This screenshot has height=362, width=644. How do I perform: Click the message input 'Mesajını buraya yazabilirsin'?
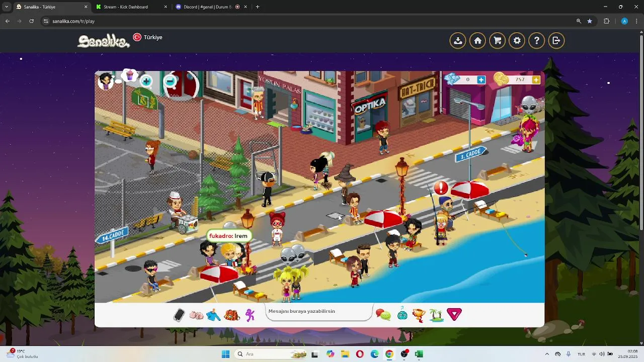319,312
